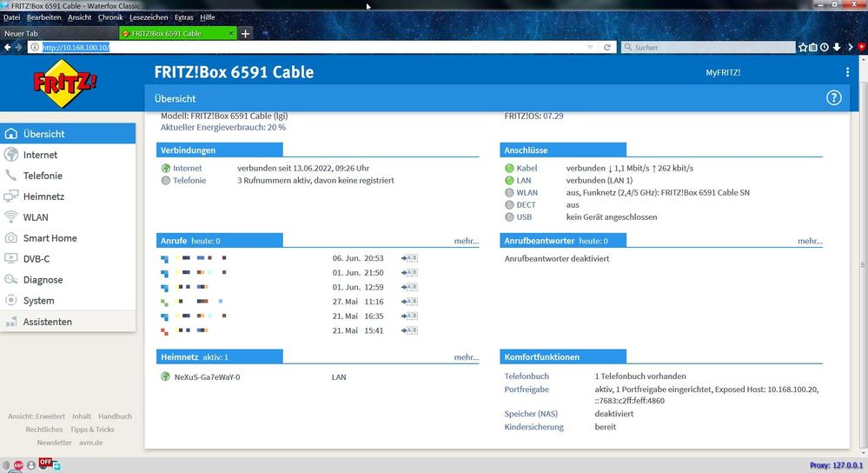This screenshot has width=868, height=473.
Task: Add 27. Mai 11:16 caller to phonebook
Action: point(409,302)
